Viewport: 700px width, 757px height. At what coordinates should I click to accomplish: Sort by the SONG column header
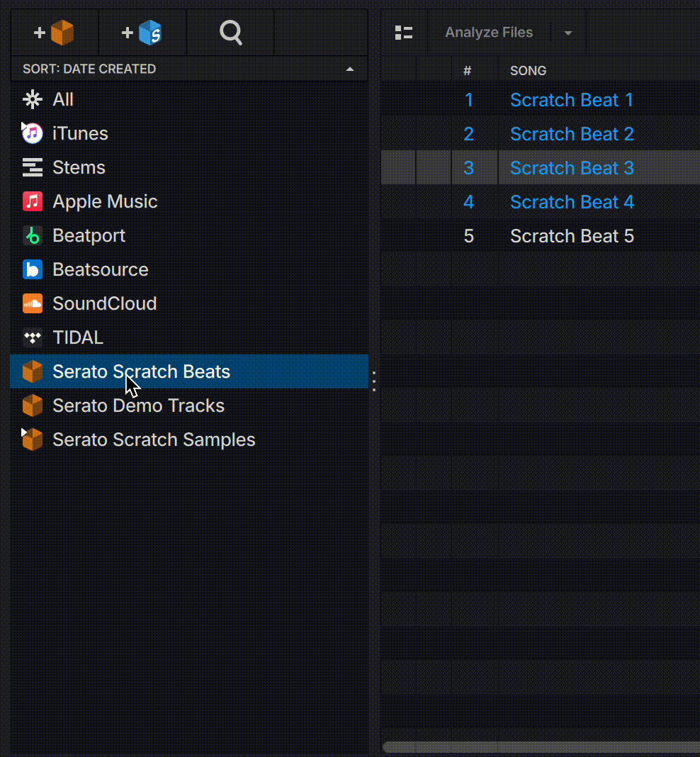(529, 70)
